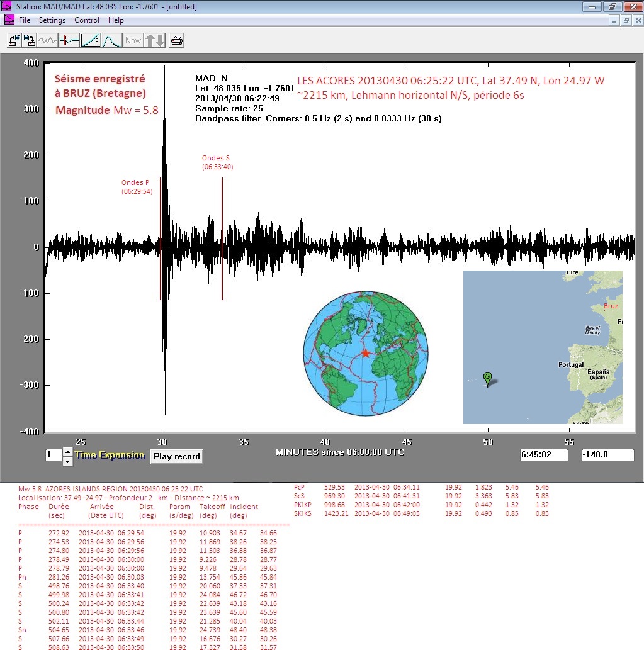Select the red-marker phase pick tool
This screenshot has height=650, width=644.
coord(69,40)
